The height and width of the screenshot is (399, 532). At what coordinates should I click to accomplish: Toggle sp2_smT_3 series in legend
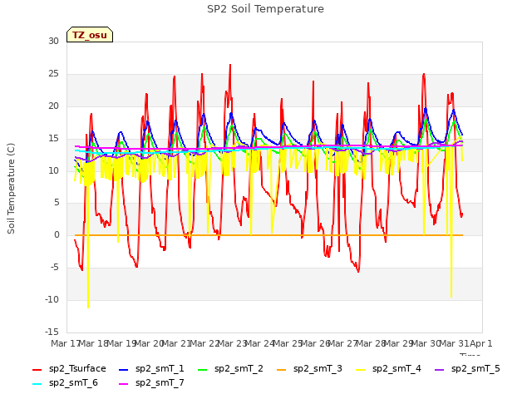click(x=309, y=369)
